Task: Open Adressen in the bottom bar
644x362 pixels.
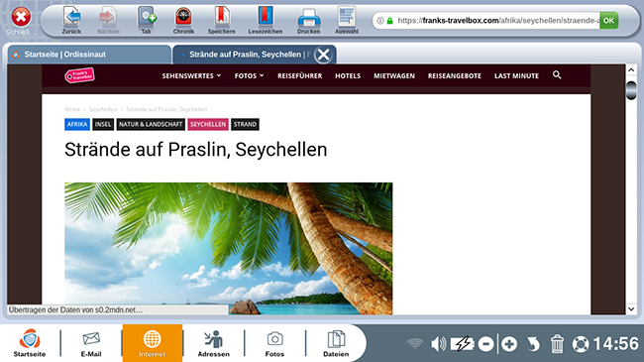Action: pos(214,343)
